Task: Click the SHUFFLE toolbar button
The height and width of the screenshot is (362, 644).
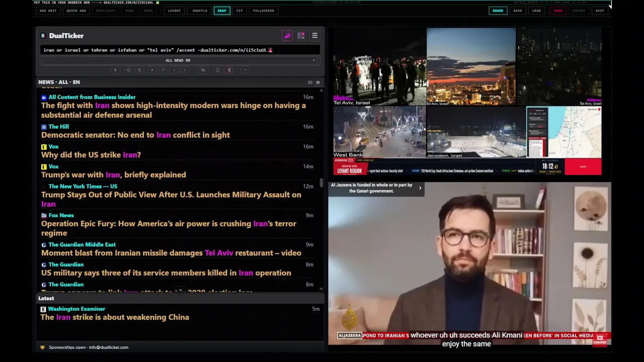Action: click(200, 11)
